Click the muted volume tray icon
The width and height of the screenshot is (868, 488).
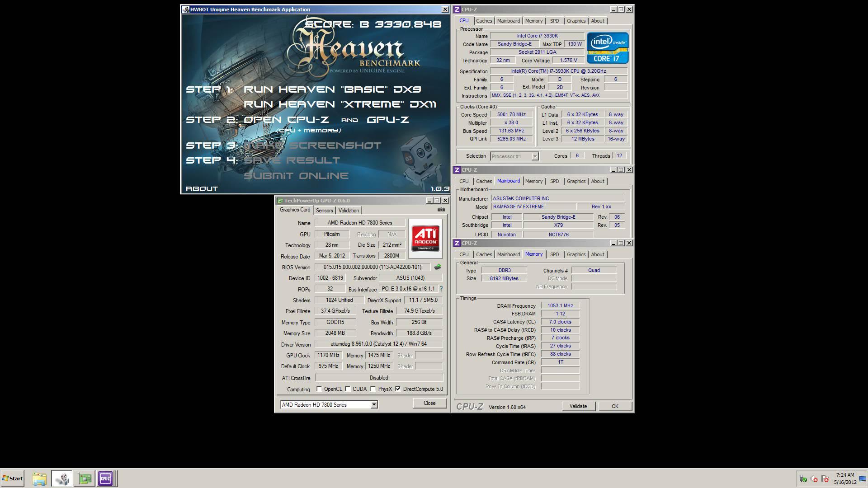click(814, 479)
